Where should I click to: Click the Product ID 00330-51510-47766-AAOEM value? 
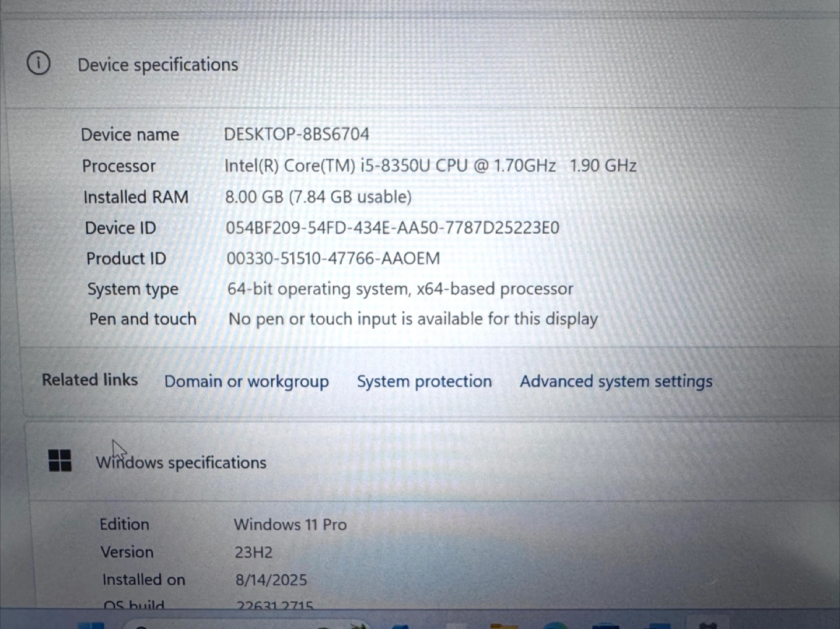333,258
